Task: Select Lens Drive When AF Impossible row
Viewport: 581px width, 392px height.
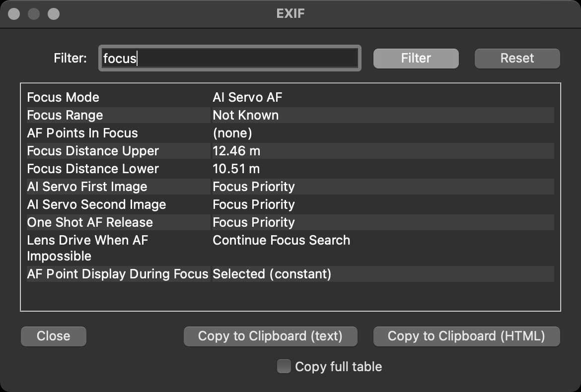Action: click(87, 248)
